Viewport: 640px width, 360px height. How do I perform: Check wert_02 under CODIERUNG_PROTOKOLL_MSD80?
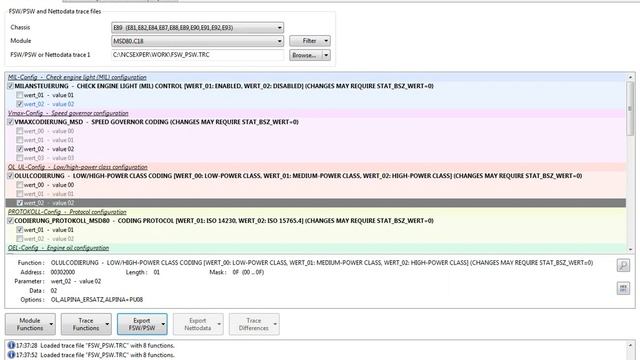[x=20, y=239]
